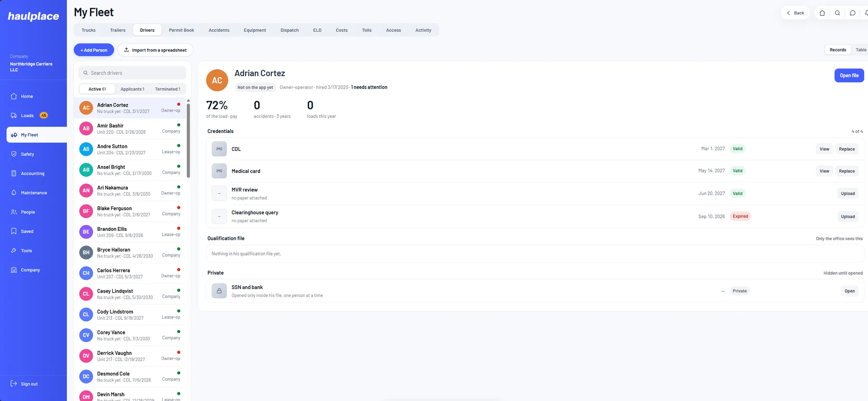
Task: Select driver Cody Lindstrom in the list
Action: [130, 315]
